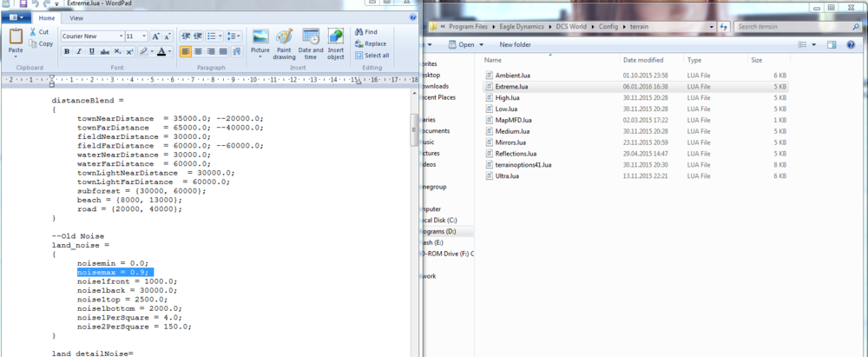Screen dimensions: 868x357
Task: Open the font color dropdown arrow
Action: 169,51
